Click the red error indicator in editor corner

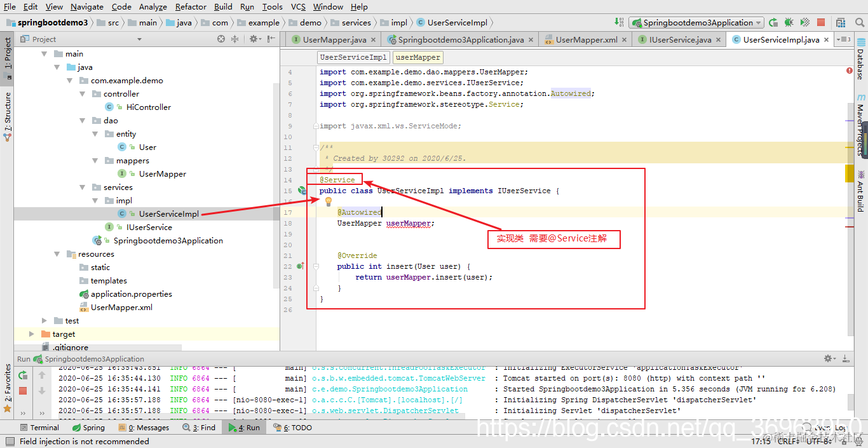click(850, 71)
